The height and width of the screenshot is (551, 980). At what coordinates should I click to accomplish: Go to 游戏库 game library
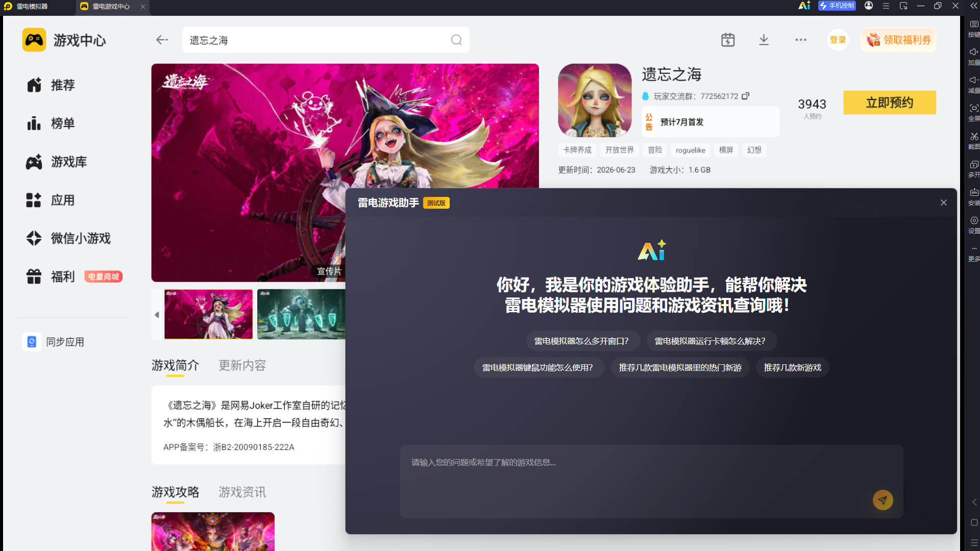57,162
